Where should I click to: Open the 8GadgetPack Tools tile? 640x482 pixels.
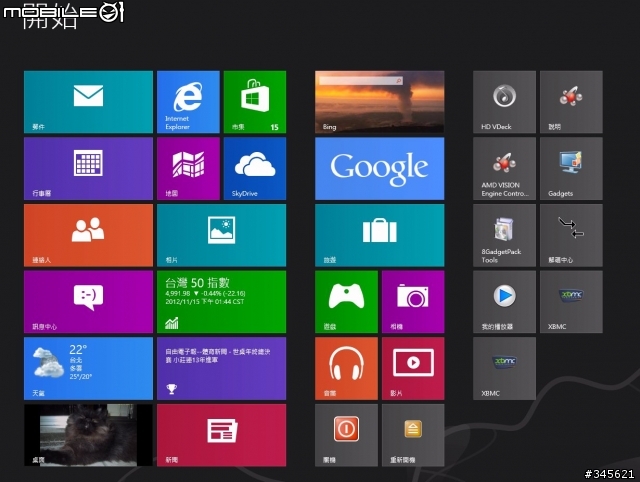[x=504, y=235]
